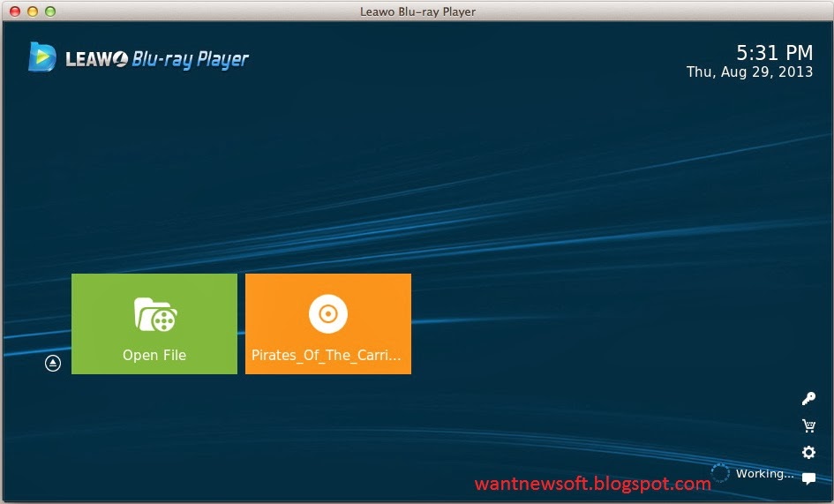Click the eject disc icon

[x=53, y=364]
